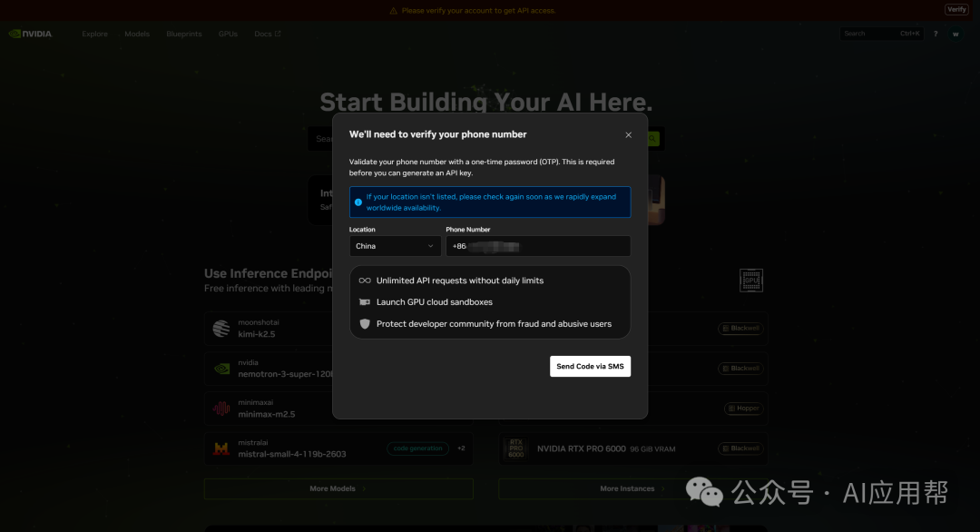Viewport: 980px width, 532px height.
Task: Click the mistralai model icon
Action: [221, 448]
